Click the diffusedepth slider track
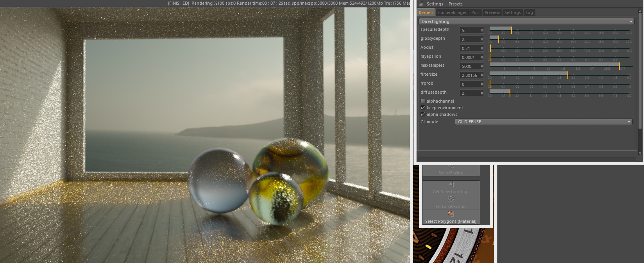This screenshot has width=644, height=263. (x=559, y=93)
